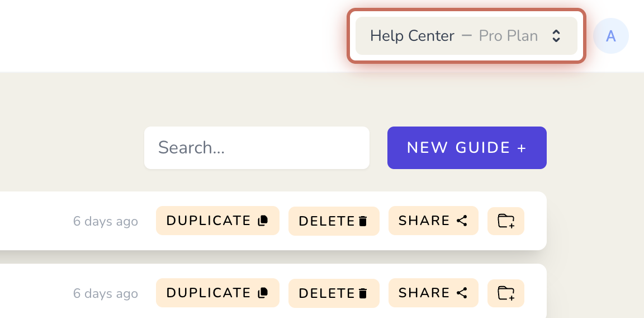This screenshot has width=644, height=318.
Task: Open the Help Center Pro Plan workspace switcher
Action: tap(466, 36)
